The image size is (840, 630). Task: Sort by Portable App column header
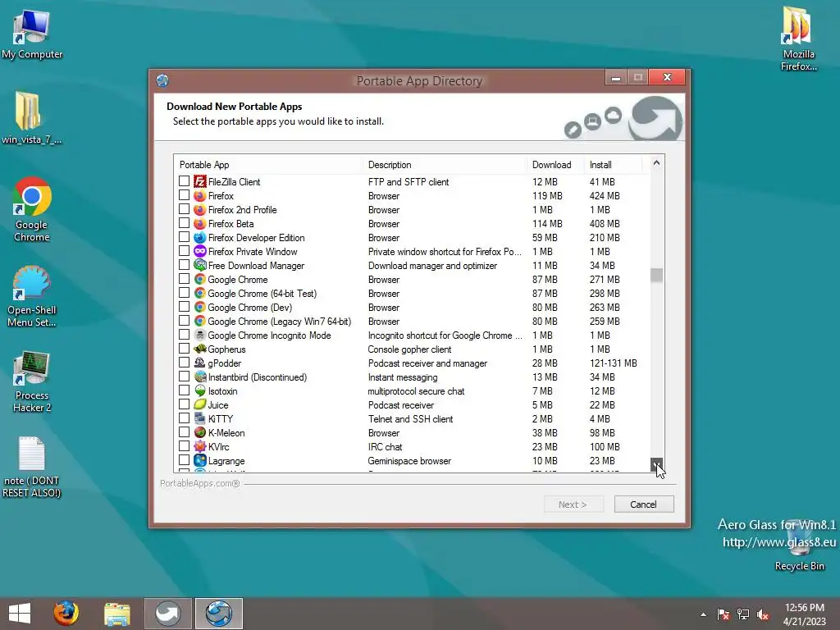(x=268, y=164)
